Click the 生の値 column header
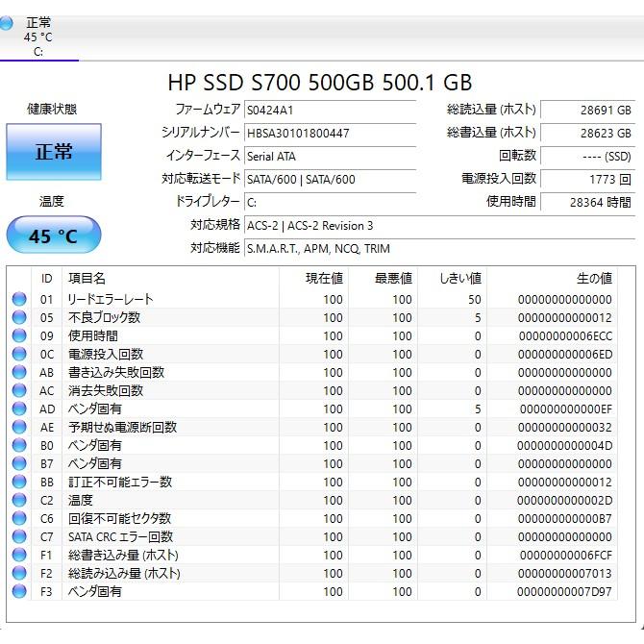This screenshot has width=644, height=644. 553,279
